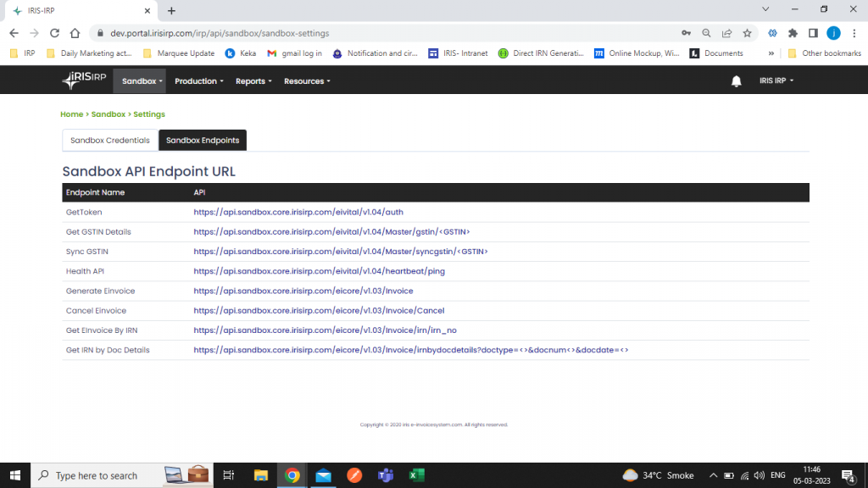Expand the Production dropdown menu
The image size is (868, 488).
click(x=198, y=80)
